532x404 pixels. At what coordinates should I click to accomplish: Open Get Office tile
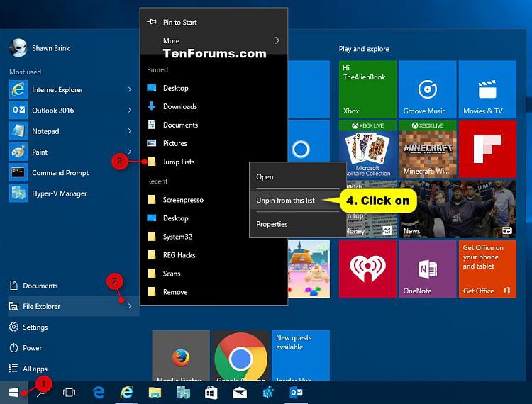click(x=487, y=269)
